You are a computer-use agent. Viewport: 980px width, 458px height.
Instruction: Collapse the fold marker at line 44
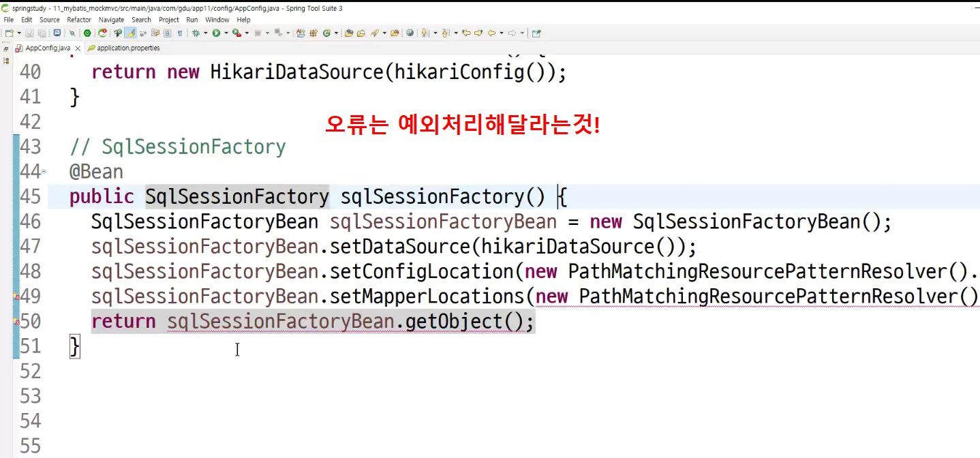(44, 172)
